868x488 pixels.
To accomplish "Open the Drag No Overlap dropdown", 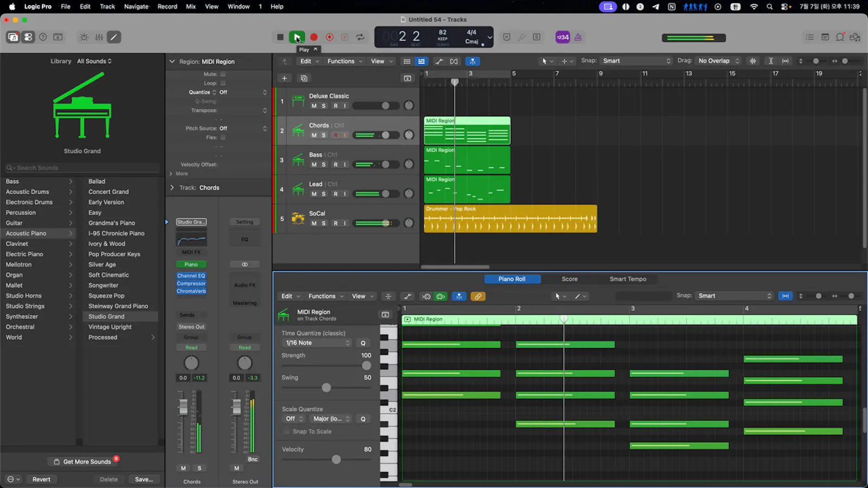I will (718, 61).
